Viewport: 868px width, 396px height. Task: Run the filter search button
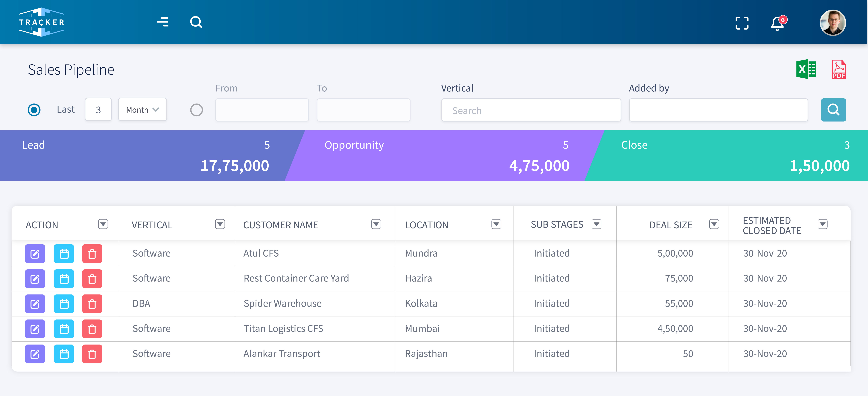click(833, 110)
